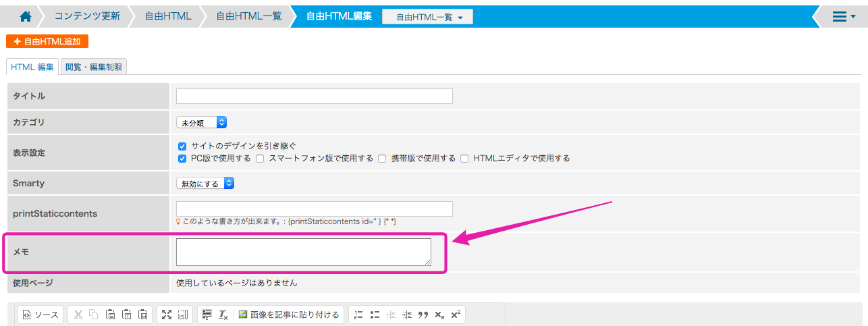This screenshot has height=326, width=868.
Task: Go to 自由HTML一覧 breadcrumb item
Action: tap(248, 16)
